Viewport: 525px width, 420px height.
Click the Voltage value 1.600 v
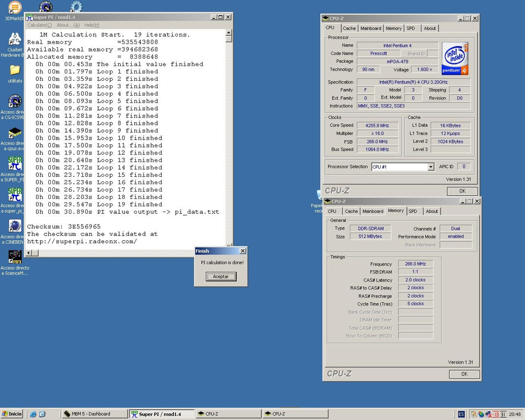pyautogui.click(x=425, y=69)
